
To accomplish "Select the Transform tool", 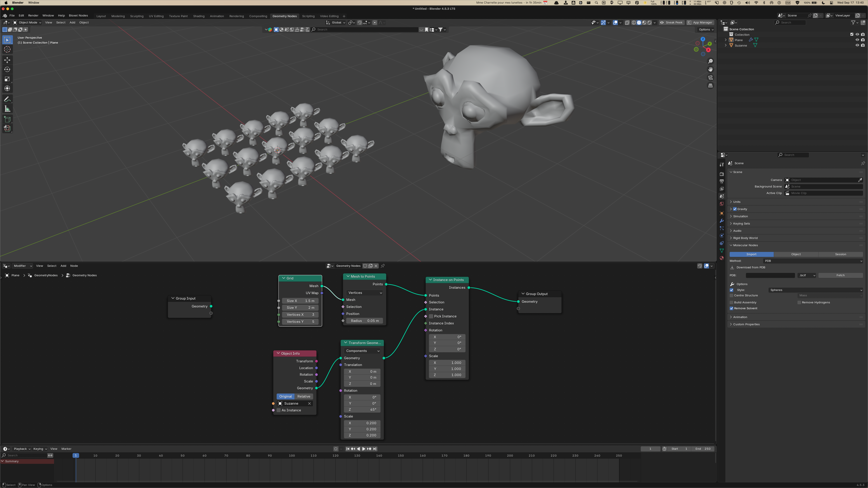I will [x=7, y=89].
